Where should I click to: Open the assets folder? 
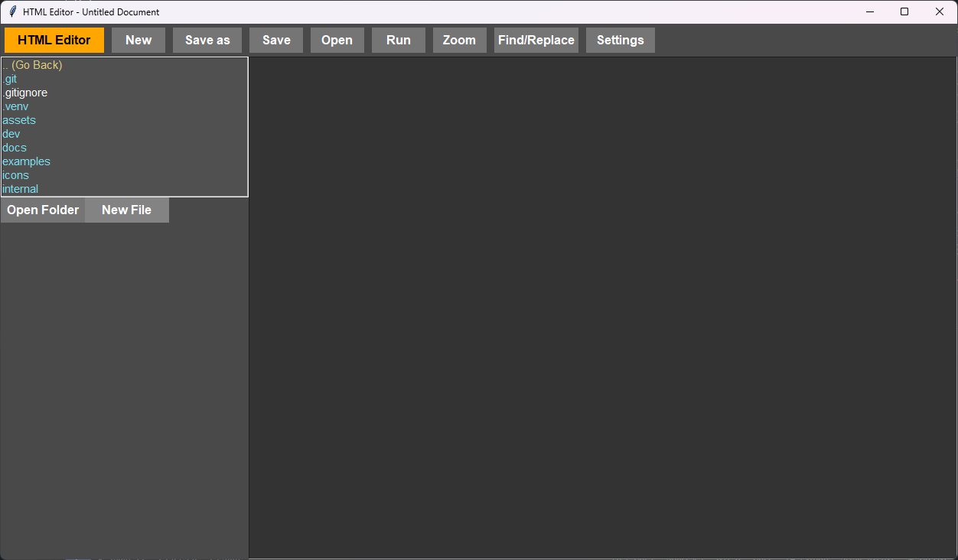point(19,120)
